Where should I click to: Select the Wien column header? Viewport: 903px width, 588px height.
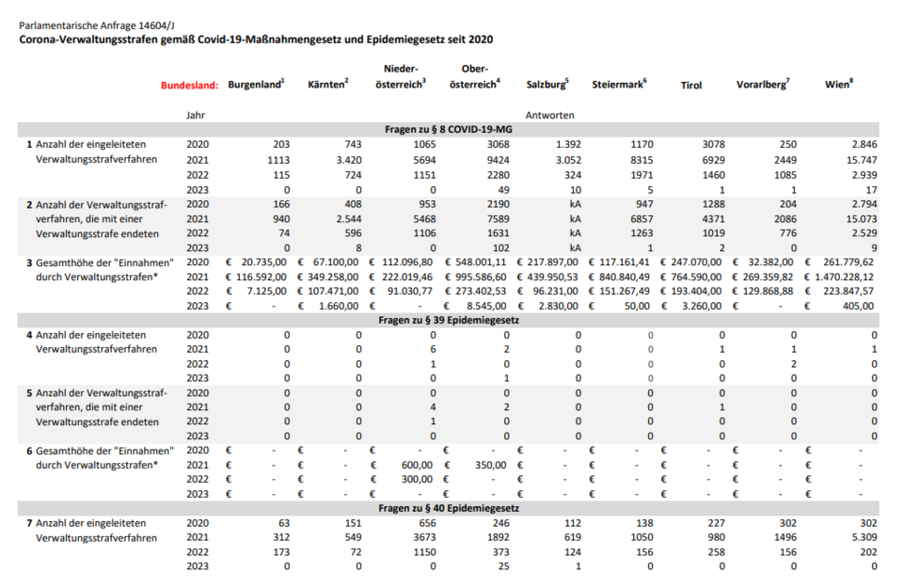point(838,85)
